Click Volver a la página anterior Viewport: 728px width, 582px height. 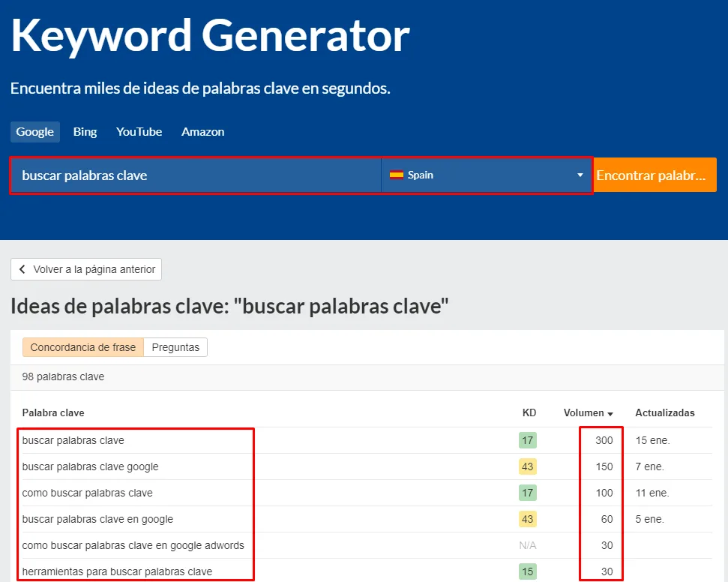86,269
